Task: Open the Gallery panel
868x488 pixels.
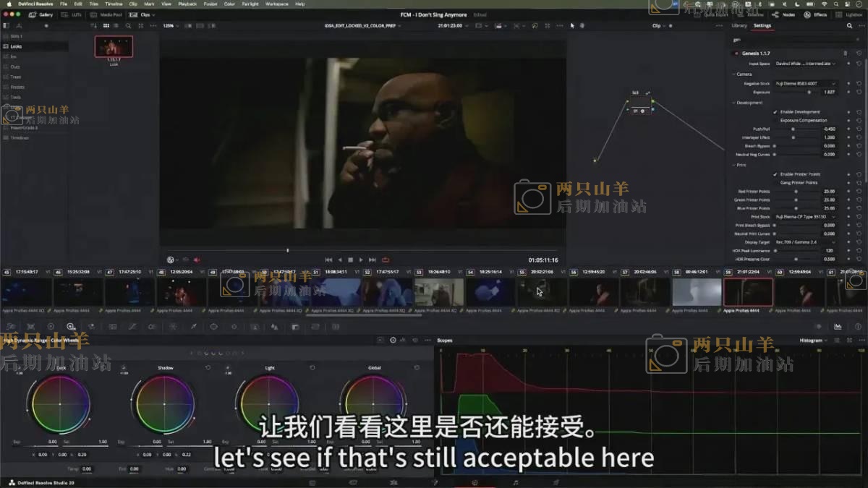Action: click(x=41, y=14)
